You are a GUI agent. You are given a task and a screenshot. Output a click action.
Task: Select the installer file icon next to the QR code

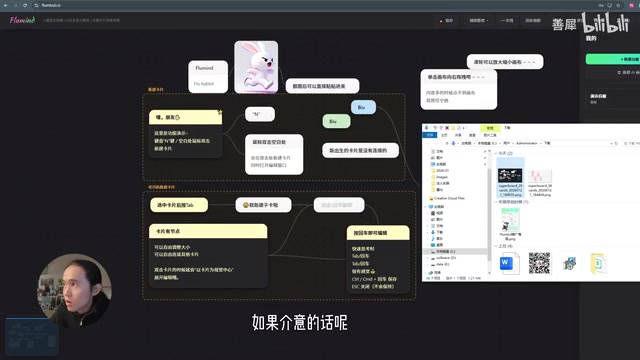(x=569, y=263)
